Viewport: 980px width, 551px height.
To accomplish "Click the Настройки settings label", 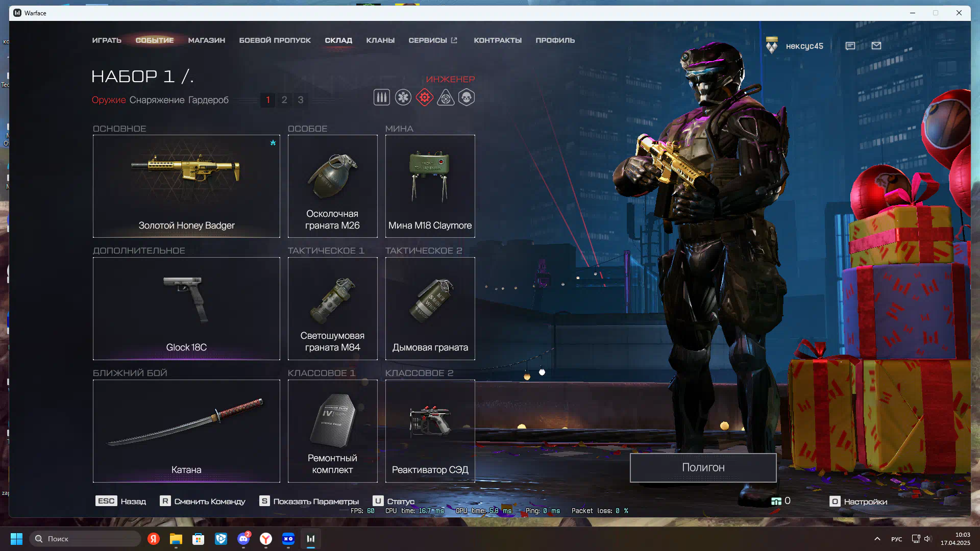I will coord(866,502).
